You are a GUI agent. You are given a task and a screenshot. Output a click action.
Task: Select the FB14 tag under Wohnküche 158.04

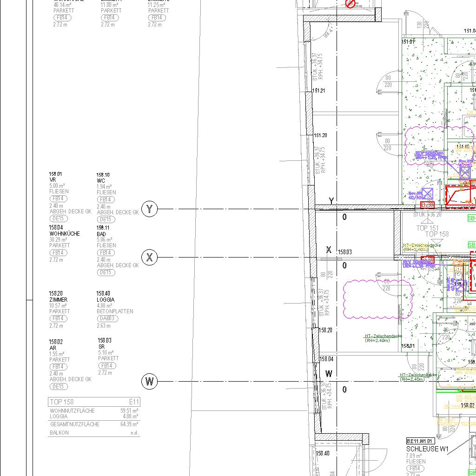pyautogui.click(x=59, y=252)
